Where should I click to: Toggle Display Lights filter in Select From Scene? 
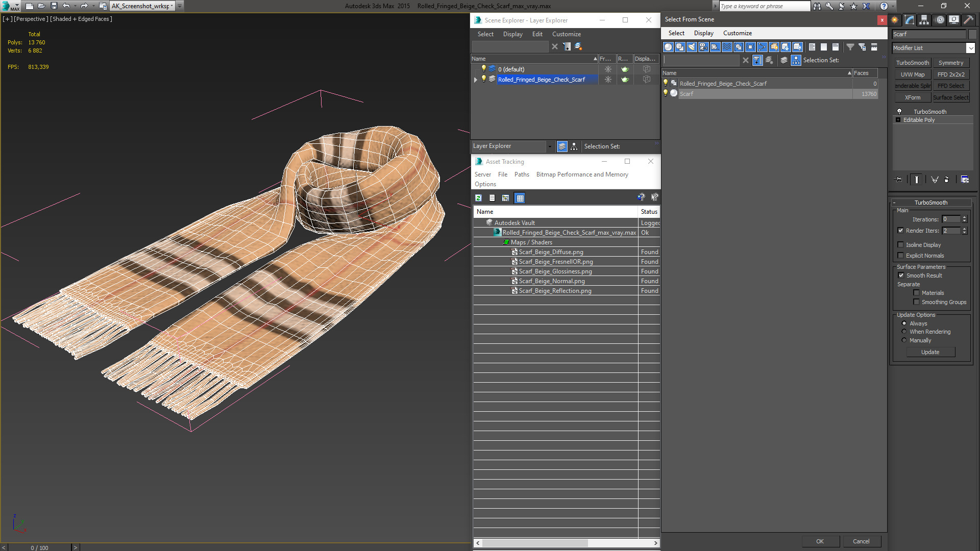tap(692, 47)
